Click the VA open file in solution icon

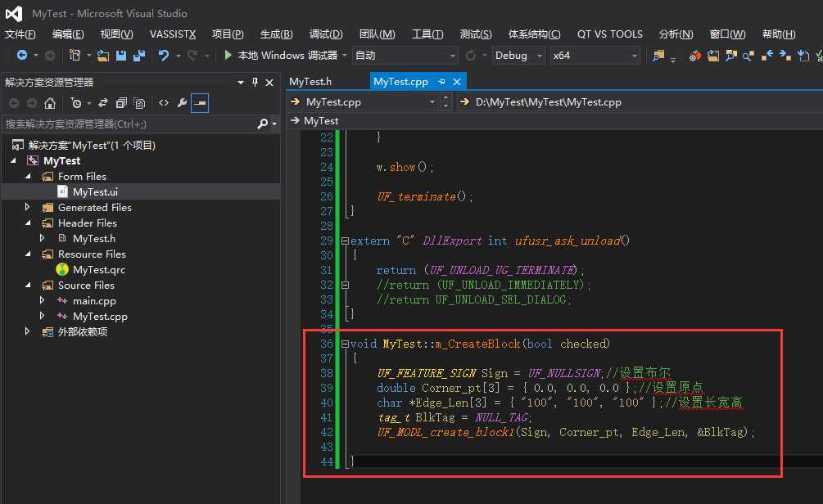click(x=712, y=56)
